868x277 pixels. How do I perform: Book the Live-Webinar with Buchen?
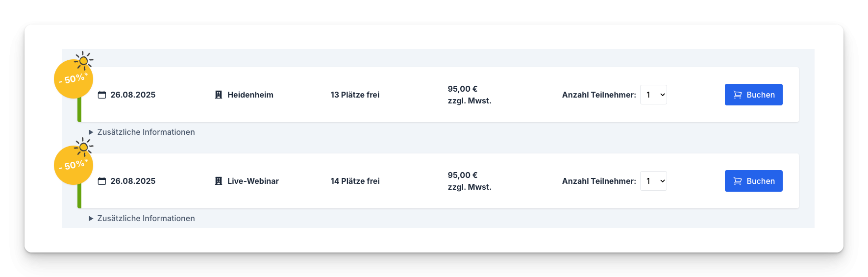[754, 181]
